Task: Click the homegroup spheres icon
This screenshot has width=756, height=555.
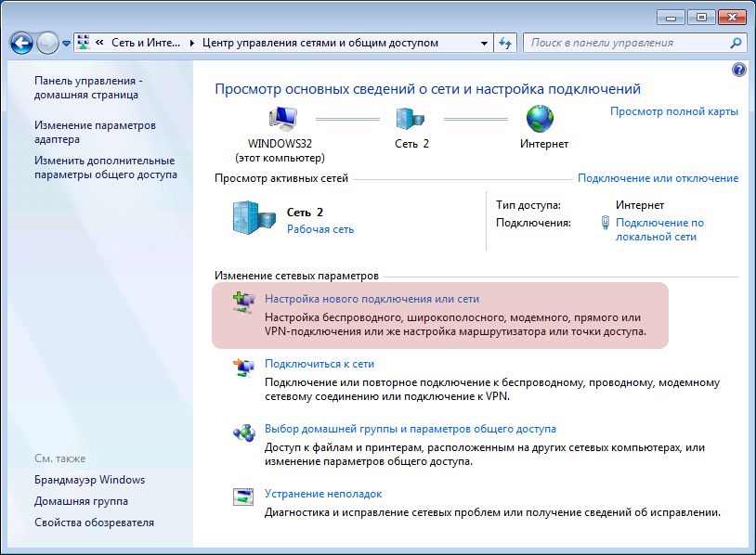Action: tap(244, 432)
